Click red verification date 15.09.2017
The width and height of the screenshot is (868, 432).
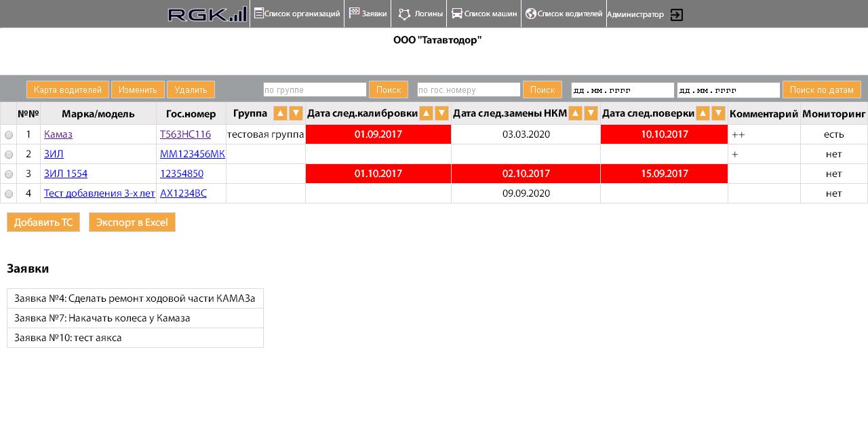665,174
